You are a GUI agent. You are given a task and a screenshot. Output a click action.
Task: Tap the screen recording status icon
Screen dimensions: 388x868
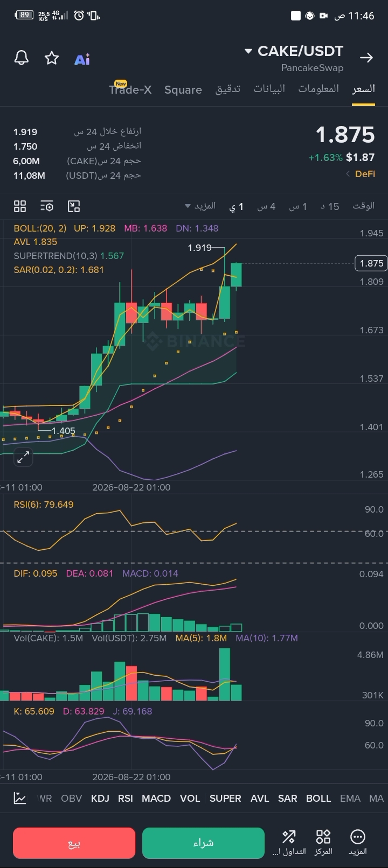(x=323, y=16)
